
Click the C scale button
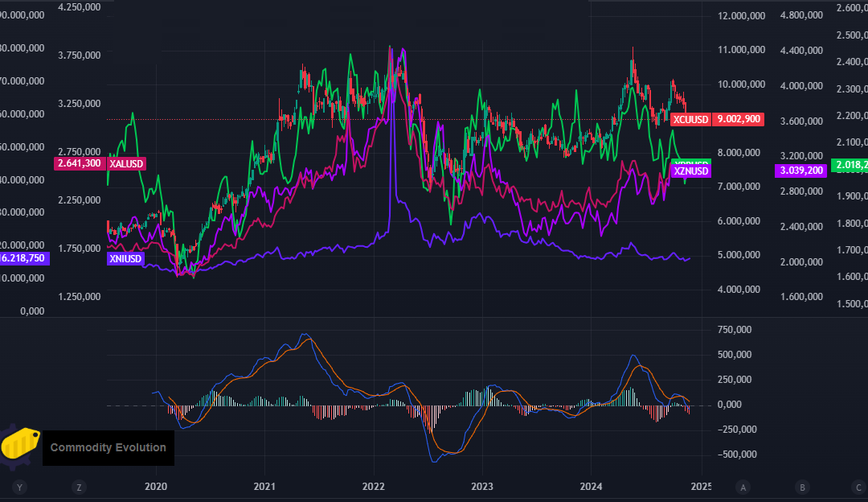[858, 488]
